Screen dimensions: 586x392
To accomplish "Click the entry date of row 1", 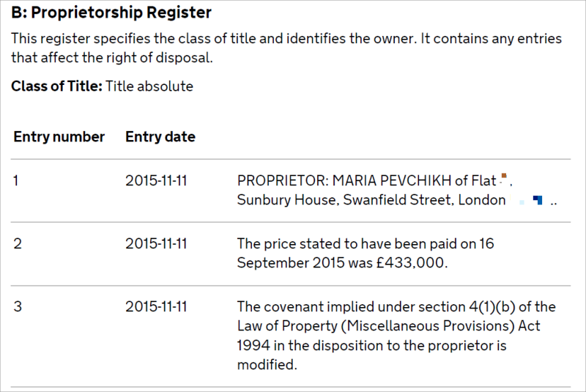I will point(156,180).
